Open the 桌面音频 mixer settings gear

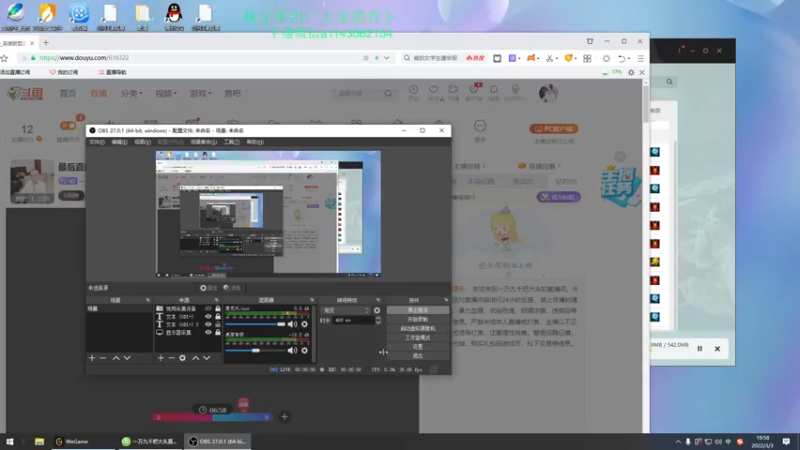(x=305, y=351)
